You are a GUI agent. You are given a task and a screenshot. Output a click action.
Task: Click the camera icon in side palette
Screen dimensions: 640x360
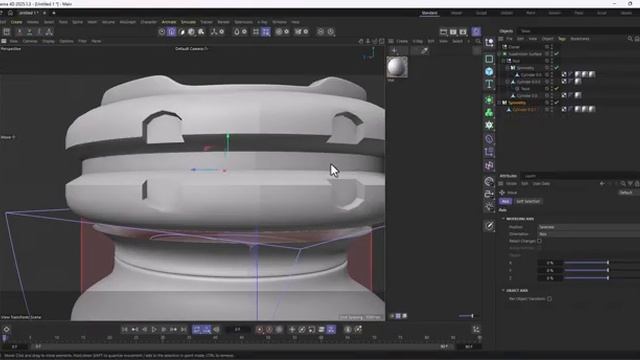click(489, 194)
